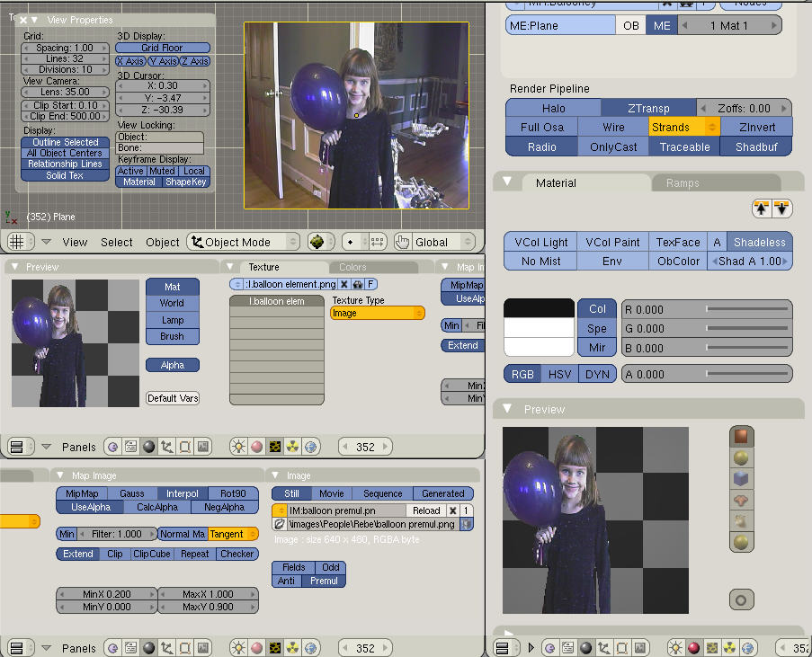This screenshot has height=657, width=812.
Task: Select the Texture tab
Action: (x=263, y=267)
